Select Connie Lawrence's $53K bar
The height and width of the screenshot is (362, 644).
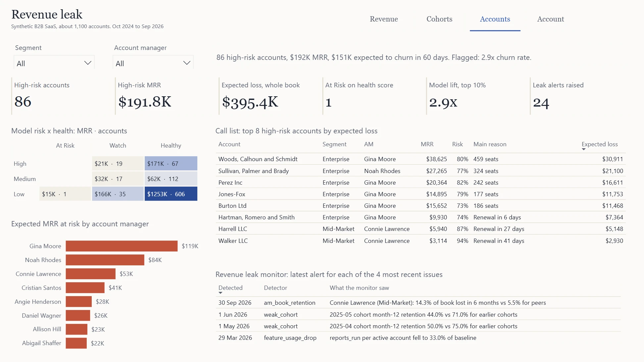90,274
